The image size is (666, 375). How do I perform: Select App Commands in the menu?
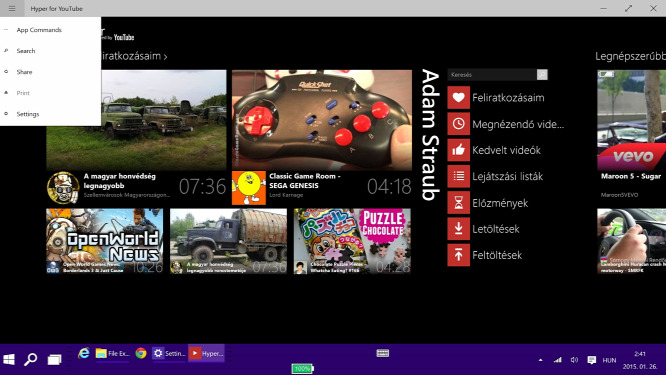pos(51,30)
